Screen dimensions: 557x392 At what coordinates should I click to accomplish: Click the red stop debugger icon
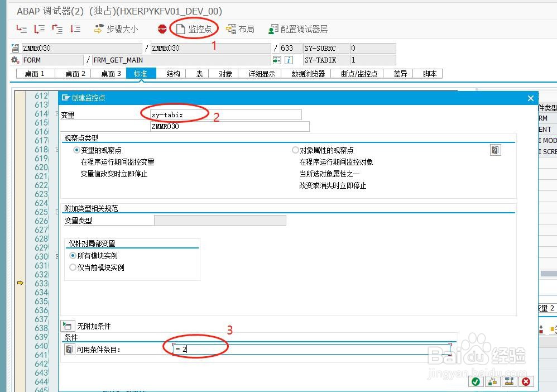[162, 28]
